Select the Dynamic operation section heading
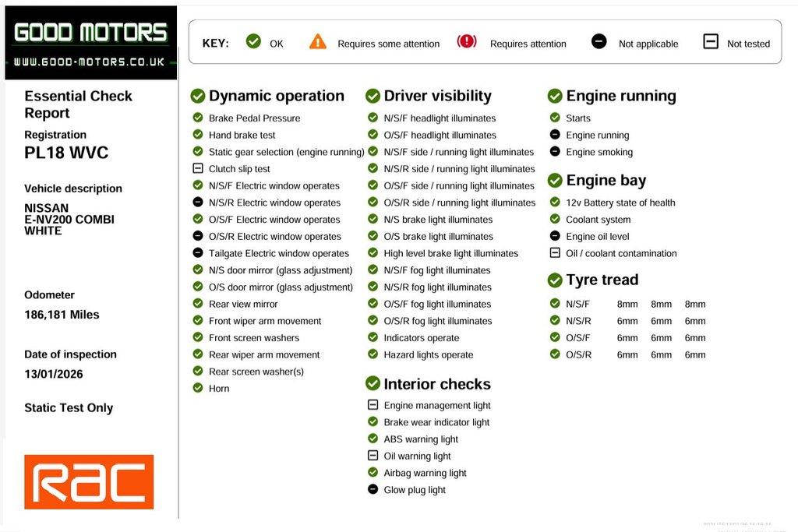 tap(276, 96)
